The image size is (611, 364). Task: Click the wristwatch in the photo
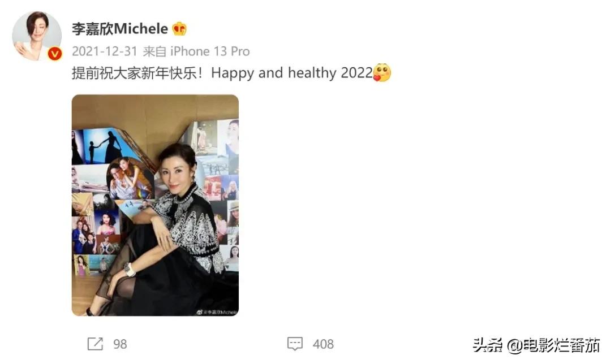(129, 270)
